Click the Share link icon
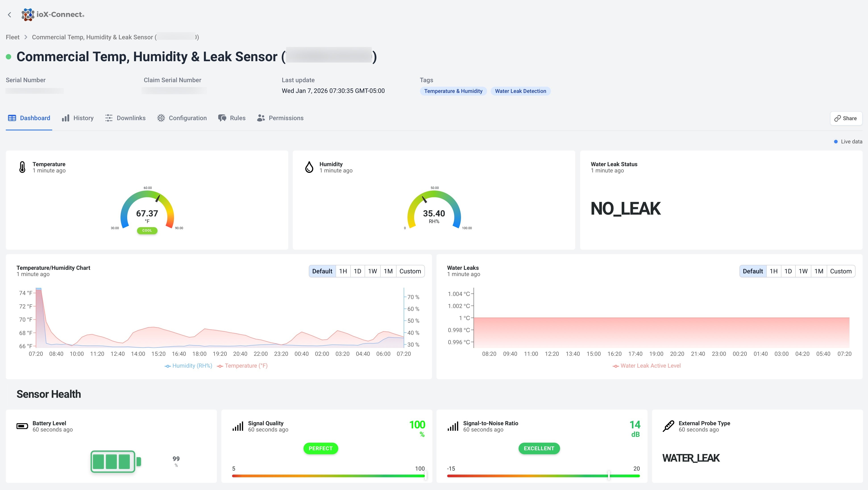 [837, 118]
